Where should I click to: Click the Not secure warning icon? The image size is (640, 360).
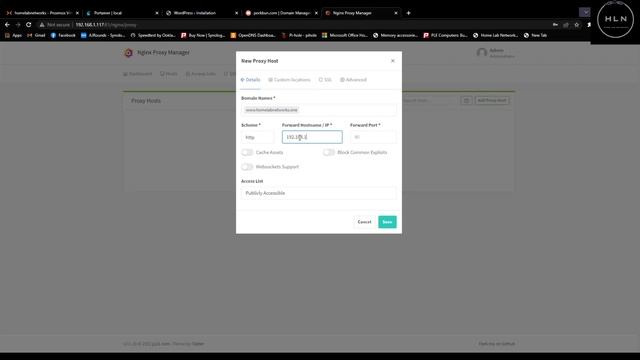42,25
